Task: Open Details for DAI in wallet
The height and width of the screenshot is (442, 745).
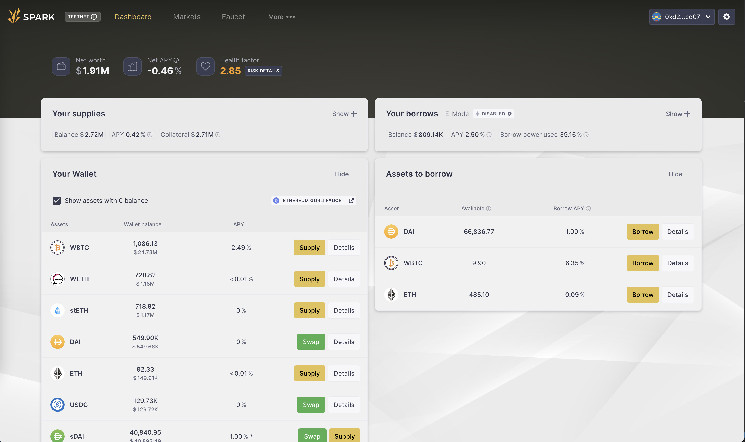Action: [344, 342]
